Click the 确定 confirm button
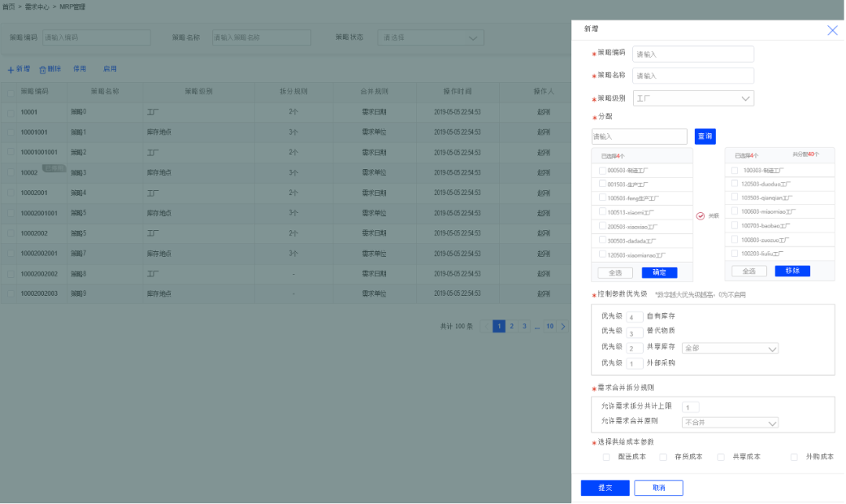 point(660,273)
